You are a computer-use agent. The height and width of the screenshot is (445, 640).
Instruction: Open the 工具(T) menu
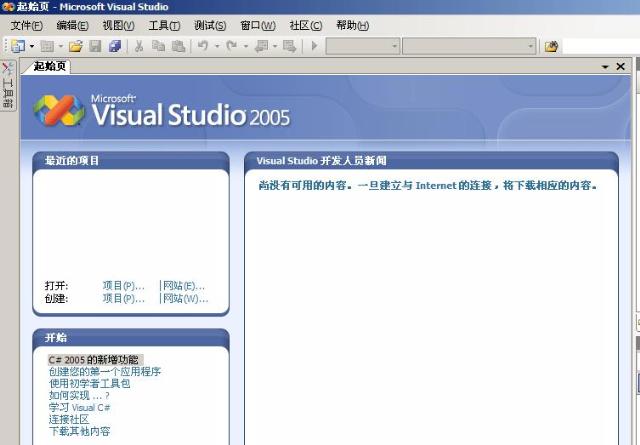coord(164,25)
